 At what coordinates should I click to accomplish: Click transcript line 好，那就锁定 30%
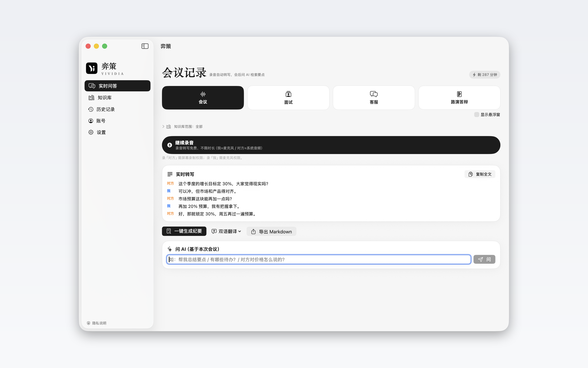click(217, 214)
